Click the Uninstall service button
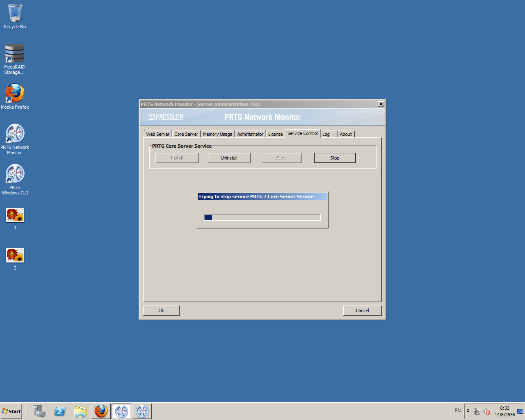Screen dimensions: 525x420 pos(229,158)
